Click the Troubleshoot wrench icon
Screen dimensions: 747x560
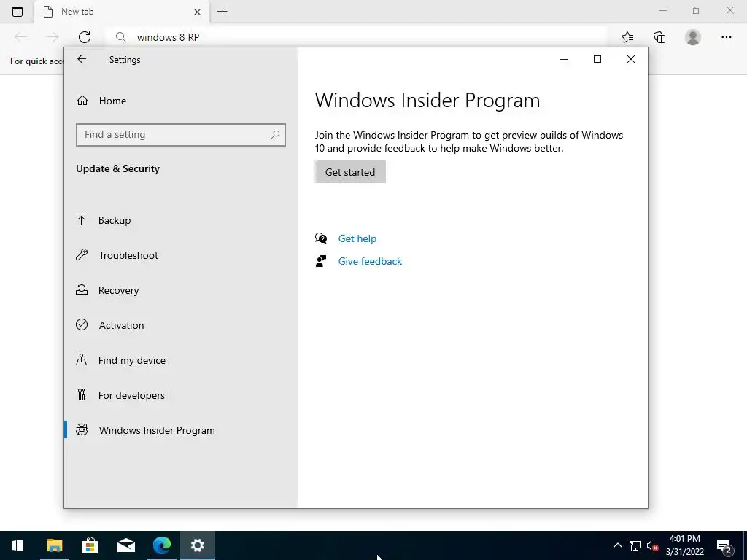pos(82,254)
